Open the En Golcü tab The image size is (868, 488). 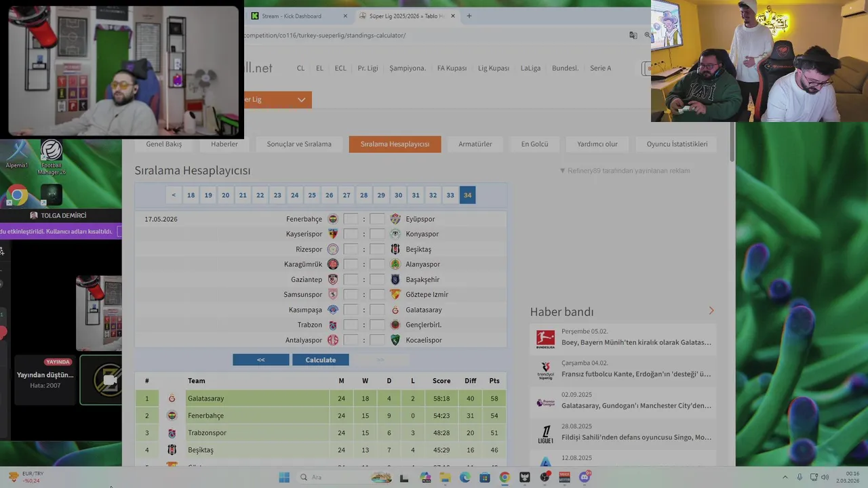click(534, 144)
